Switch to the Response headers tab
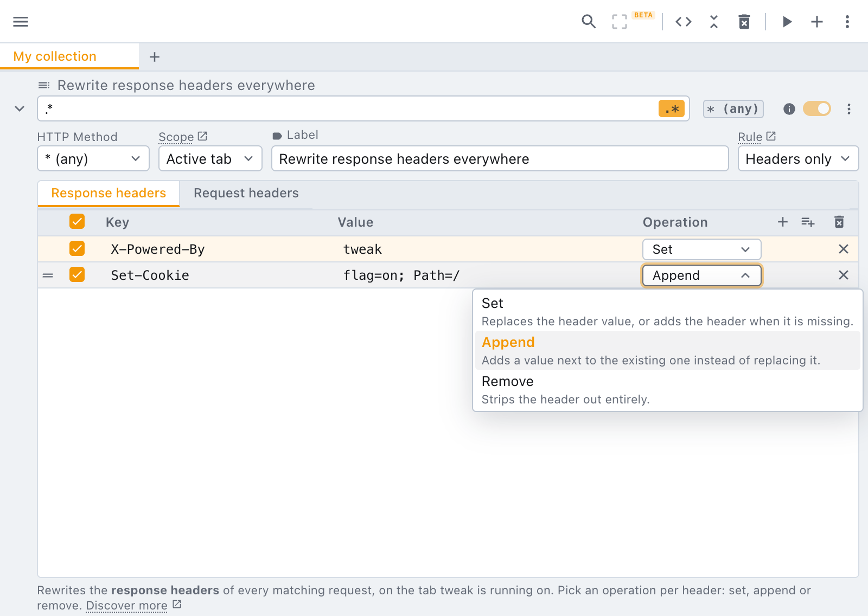 pos(108,194)
